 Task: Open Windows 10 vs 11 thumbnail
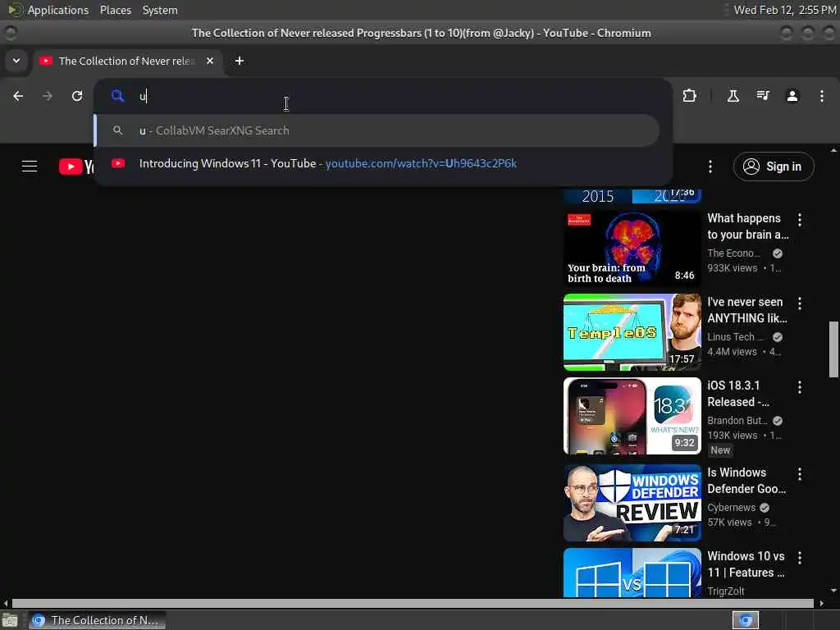(x=632, y=572)
